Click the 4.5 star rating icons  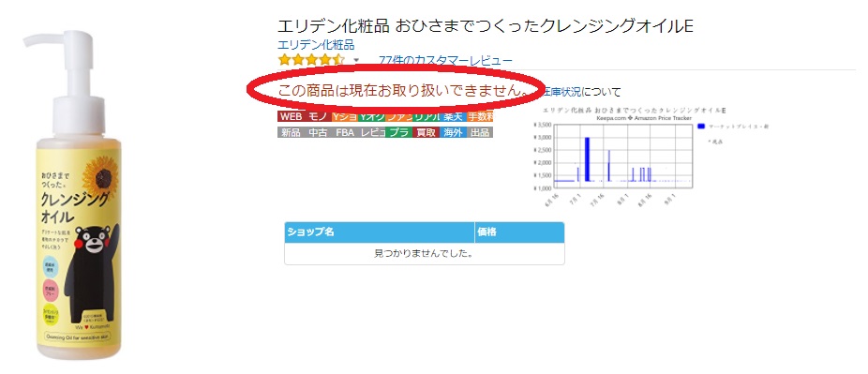pyautogui.click(x=311, y=60)
